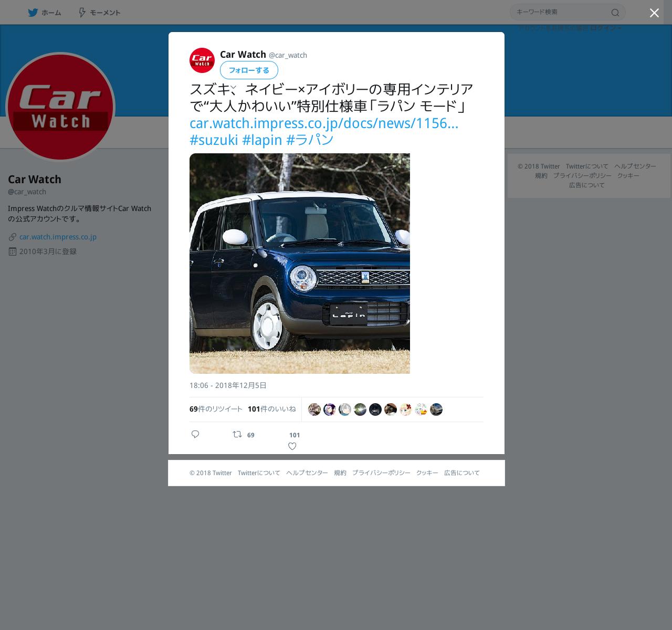This screenshot has height=630, width=672.
Task: Like the tweet with heart icon
Action: 292,446
